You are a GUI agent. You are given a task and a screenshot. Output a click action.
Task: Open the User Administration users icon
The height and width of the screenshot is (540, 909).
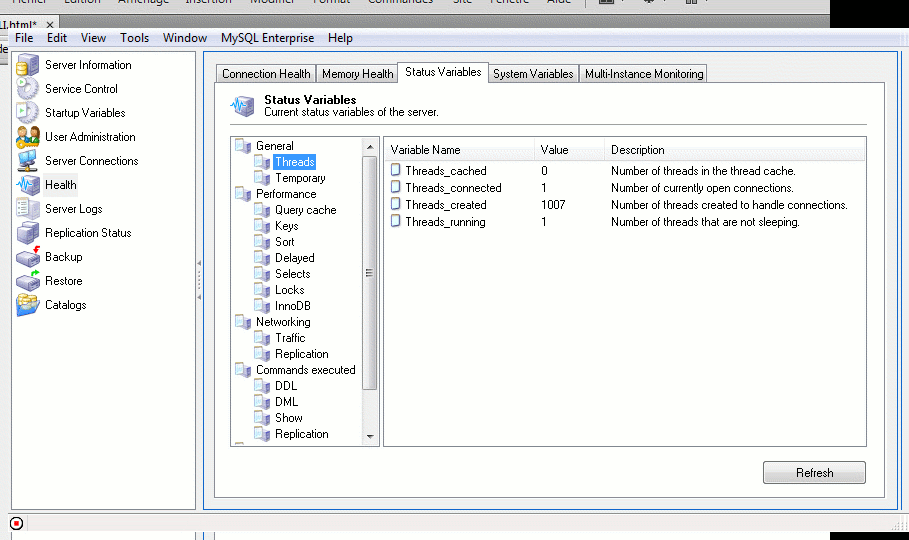[27, 137]
